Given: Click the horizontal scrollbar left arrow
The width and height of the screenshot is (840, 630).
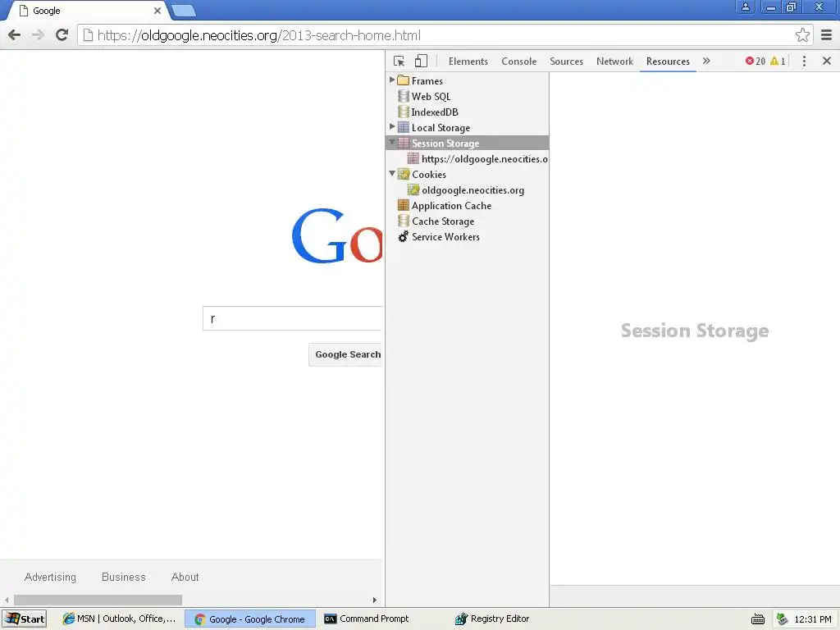Looking at the screenshot, I should [x=7, y=600].
